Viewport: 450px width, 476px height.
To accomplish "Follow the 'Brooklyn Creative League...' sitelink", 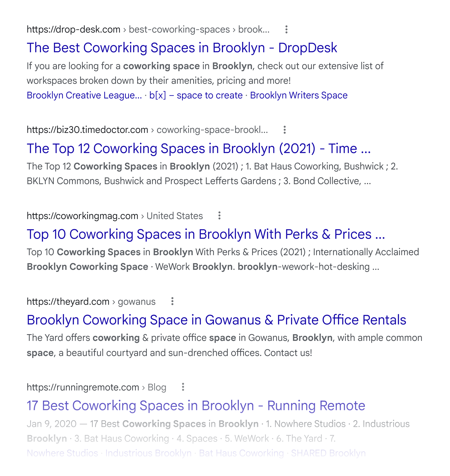I will (x=84, y=95).
